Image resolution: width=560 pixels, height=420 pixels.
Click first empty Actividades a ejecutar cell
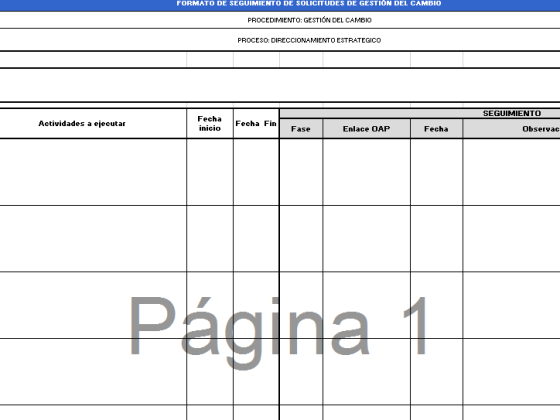[93, 172]
